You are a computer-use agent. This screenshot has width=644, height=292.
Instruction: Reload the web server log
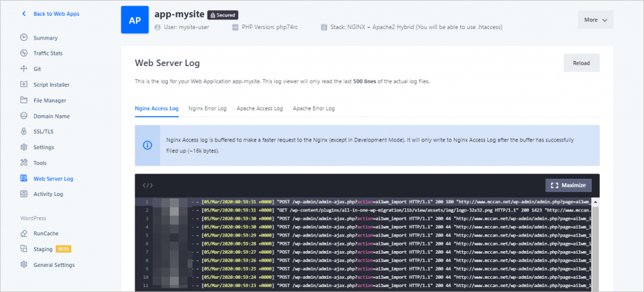pyautogui.click(x=581, y=63)
